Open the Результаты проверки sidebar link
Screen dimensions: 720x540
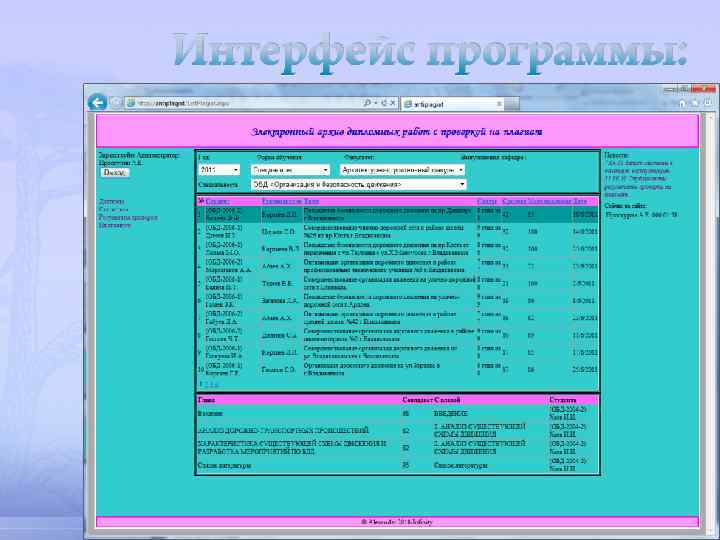point(128,217)
